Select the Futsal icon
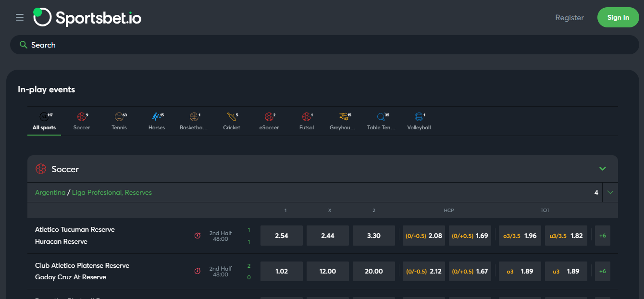The image size is (644, 299). (306, 117)
